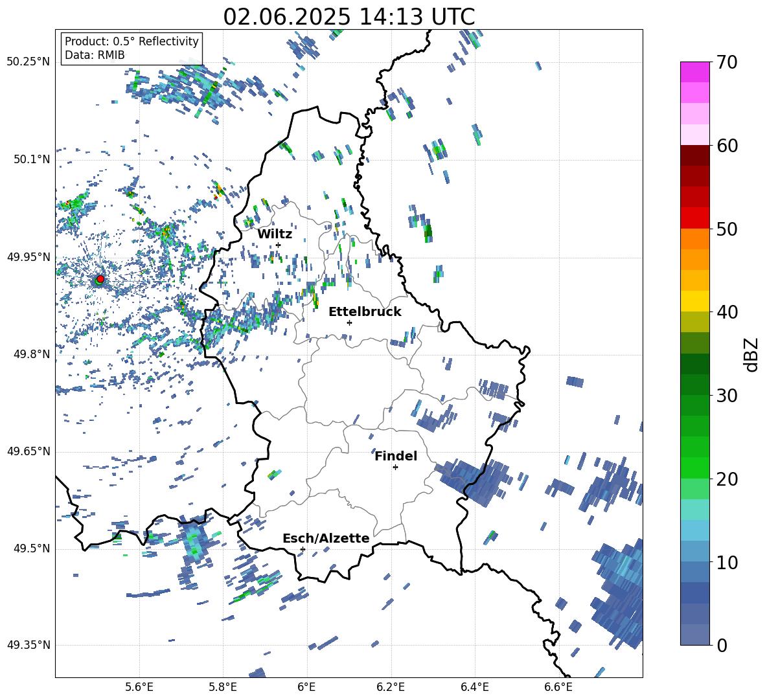The height and width of the screenshot is (700, 767).
Task: Click the dBZ colorbar axis label
Action: click(751, 354)
